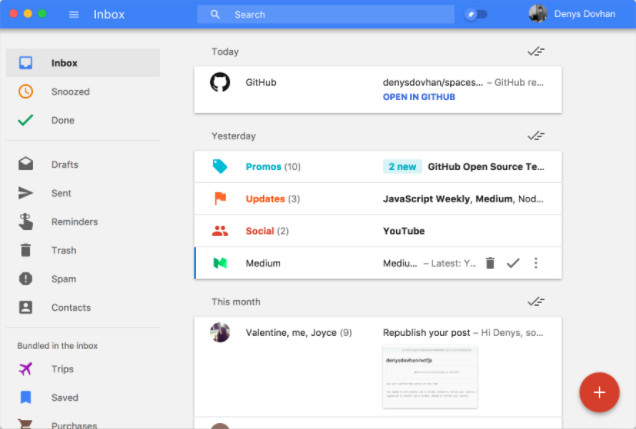The image size is (636, 429).
Task: Select Inbox in the sidebar
Action: coord(83,63)
